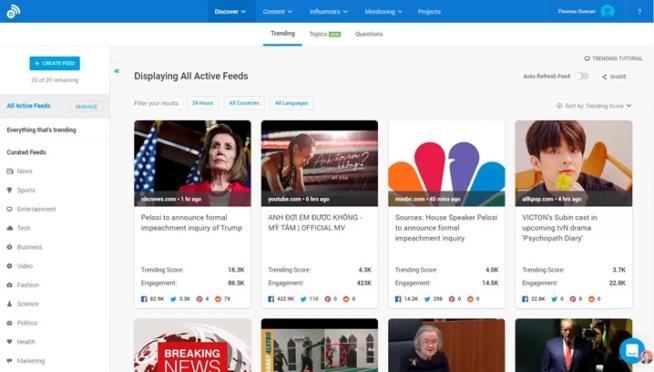This screenshot has height=372, width=654.
Task: Go to Projects in top navigation
Action: point(429,12)
